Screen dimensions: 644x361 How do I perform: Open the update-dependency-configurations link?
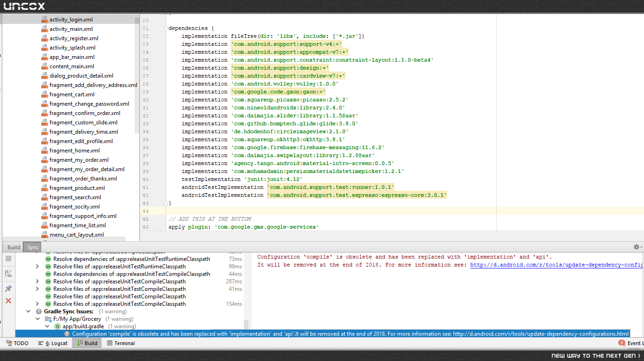pos(556,265)
